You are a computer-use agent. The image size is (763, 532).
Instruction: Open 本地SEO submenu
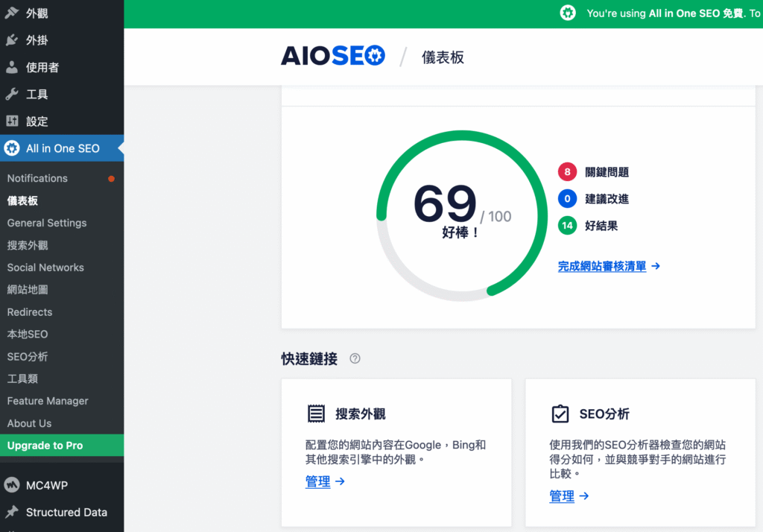[x=62, y=335]
